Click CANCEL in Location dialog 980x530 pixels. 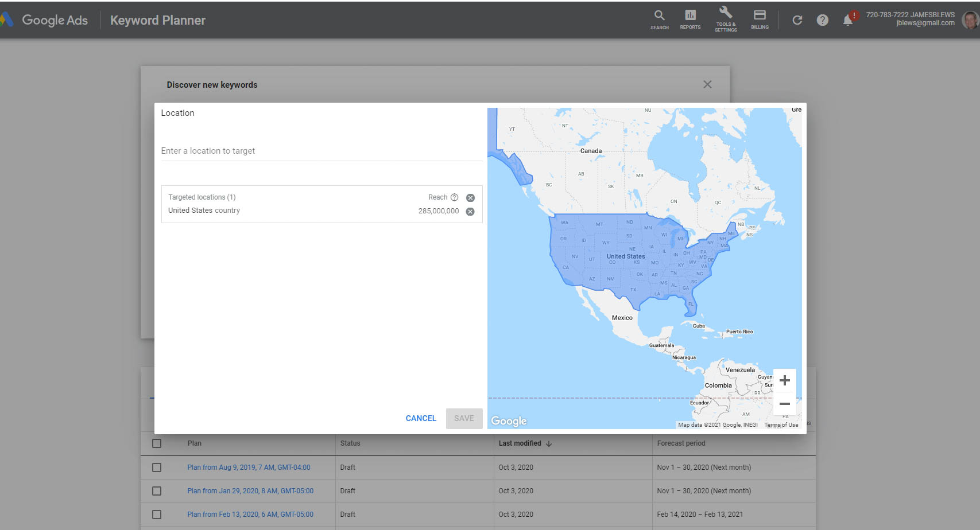[421, 418]
